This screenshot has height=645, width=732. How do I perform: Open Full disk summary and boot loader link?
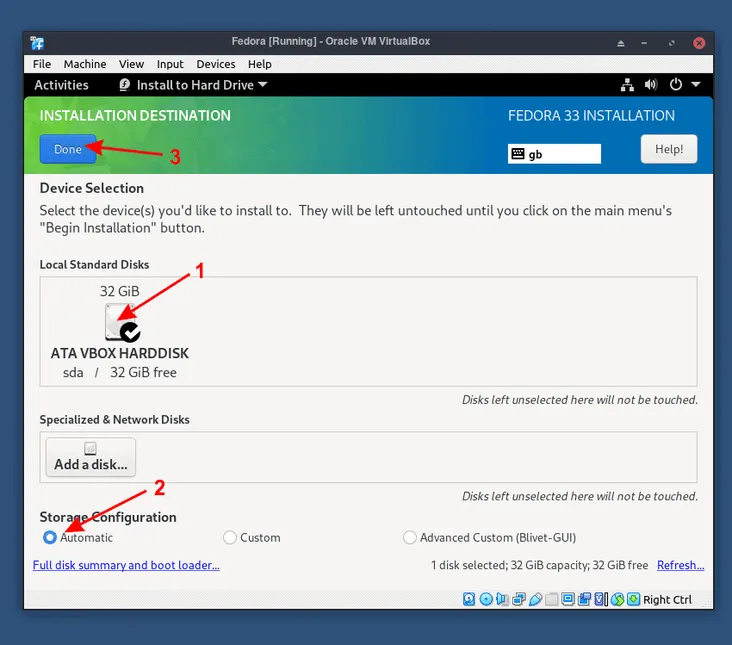point(126,565)
